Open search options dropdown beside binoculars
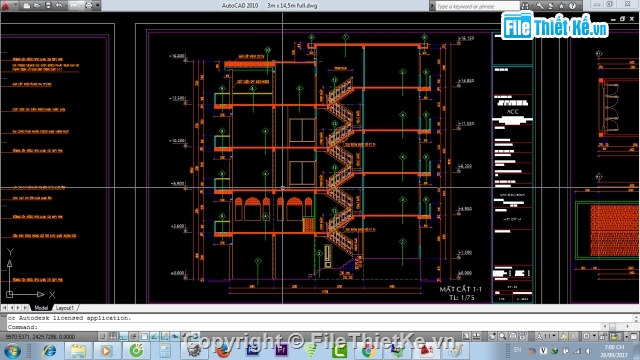The width and height of the screenshot is (640, 360). tap(532, 6)
